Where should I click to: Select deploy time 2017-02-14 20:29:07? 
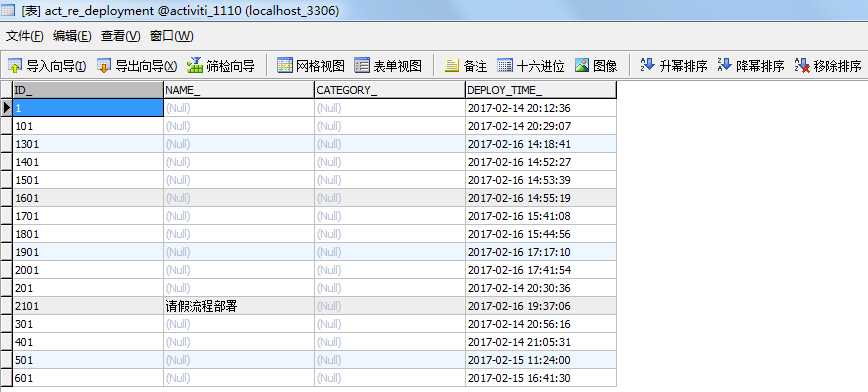click(x=541, y=126)
